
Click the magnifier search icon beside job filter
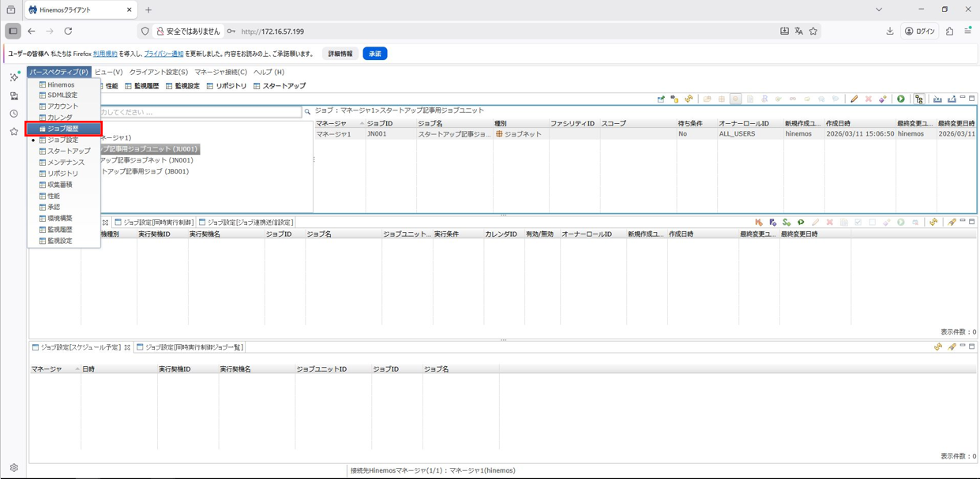pyautogui.click(x=307, y=112)
